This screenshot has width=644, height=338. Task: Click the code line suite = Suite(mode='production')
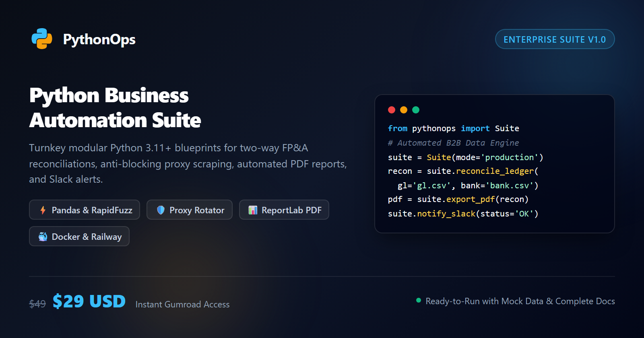[466, 157]
